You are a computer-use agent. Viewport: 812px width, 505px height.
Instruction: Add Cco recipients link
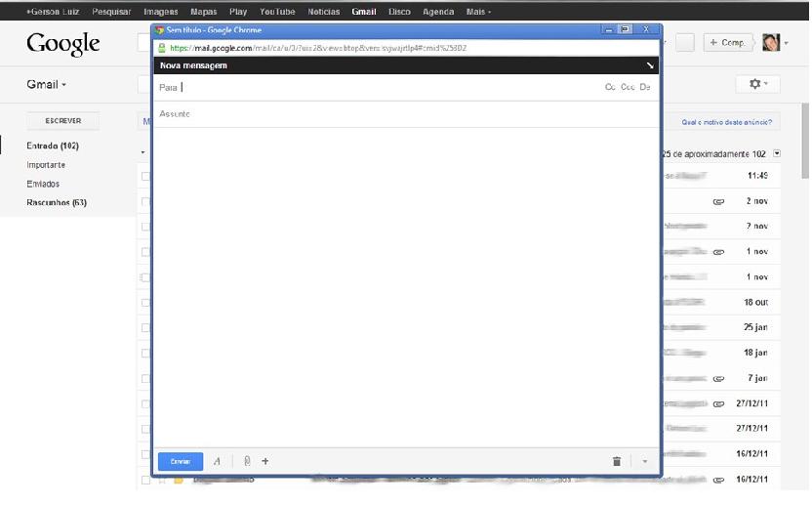click(628, 87)
